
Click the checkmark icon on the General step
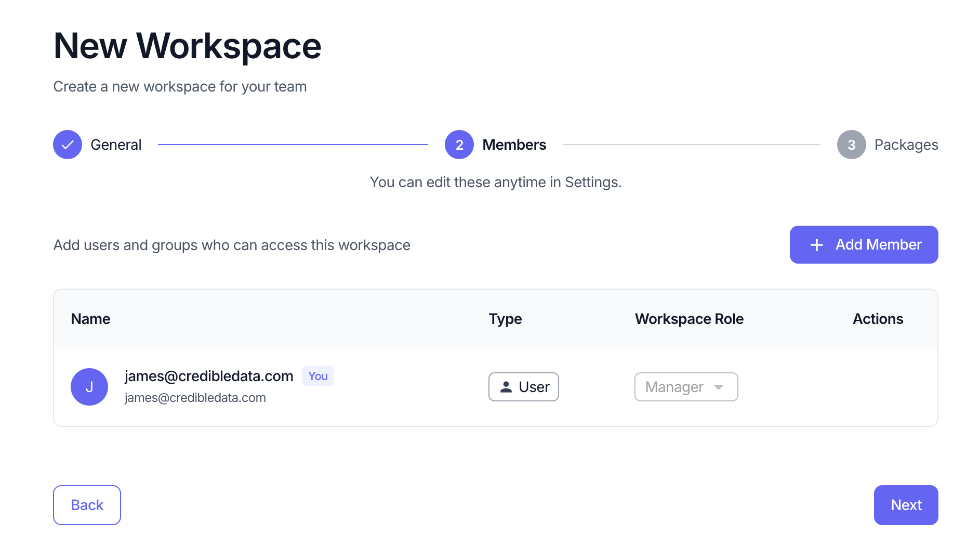click(67, 145)
